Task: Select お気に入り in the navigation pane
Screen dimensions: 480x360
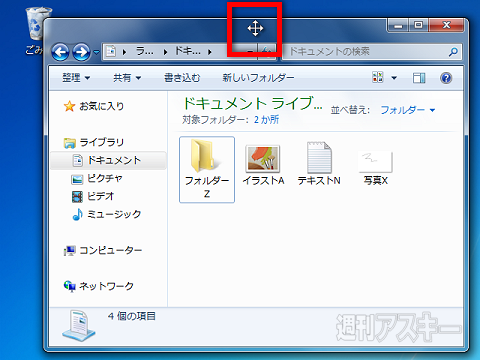Action: pos(101,106)
